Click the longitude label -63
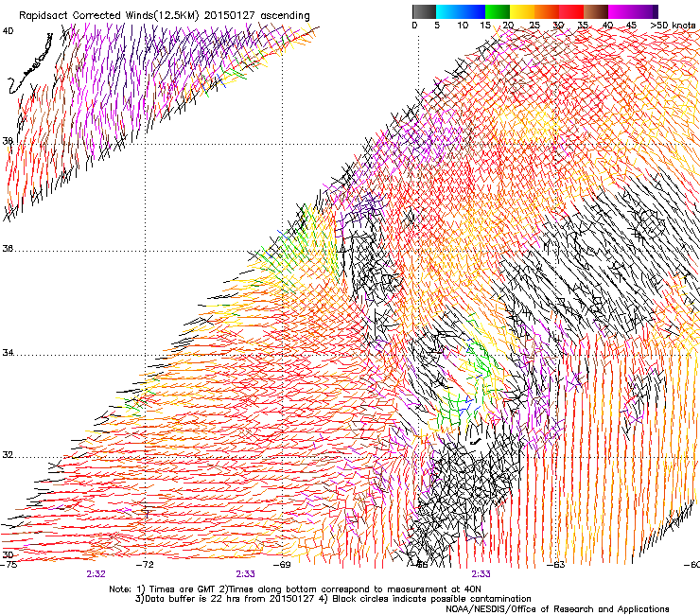The height and width of the screenshot is (615, 700). pos(556,565)
